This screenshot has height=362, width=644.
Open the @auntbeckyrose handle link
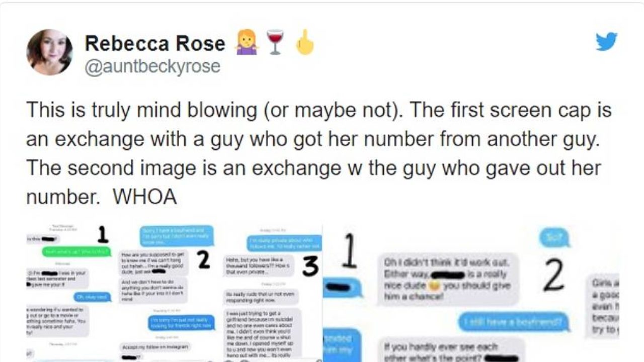click(152, 66)
